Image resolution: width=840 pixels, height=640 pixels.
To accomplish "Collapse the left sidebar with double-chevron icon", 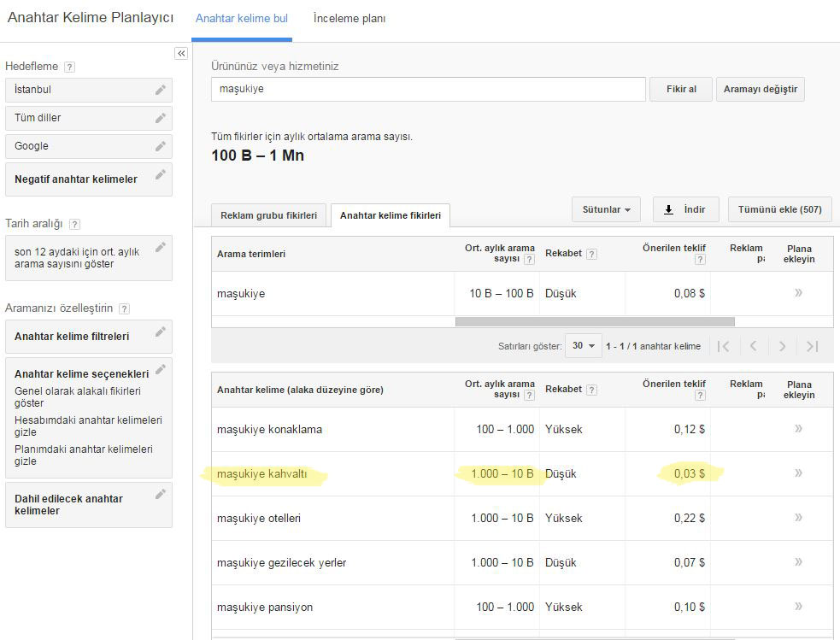I will 181,53.
